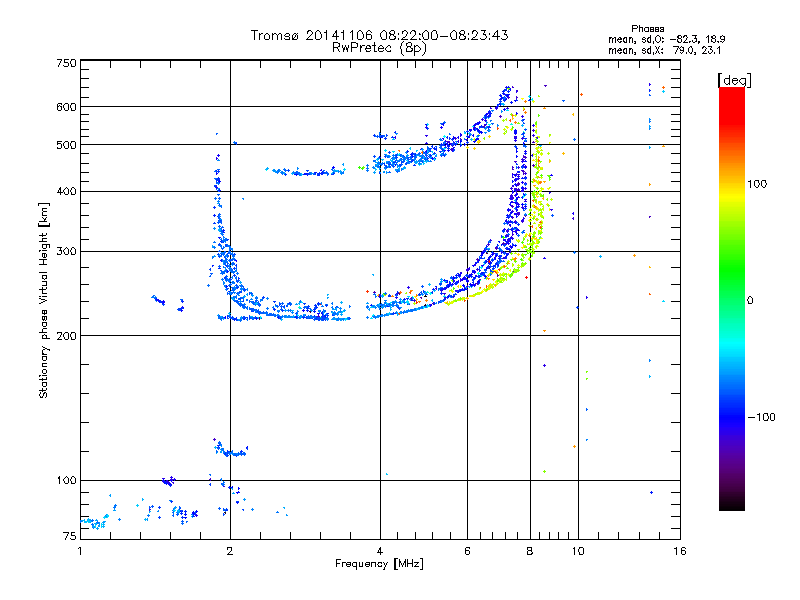Click the 'RwPretec (8p)' subtitle
800x600 pixels.
tap(379, 48)
